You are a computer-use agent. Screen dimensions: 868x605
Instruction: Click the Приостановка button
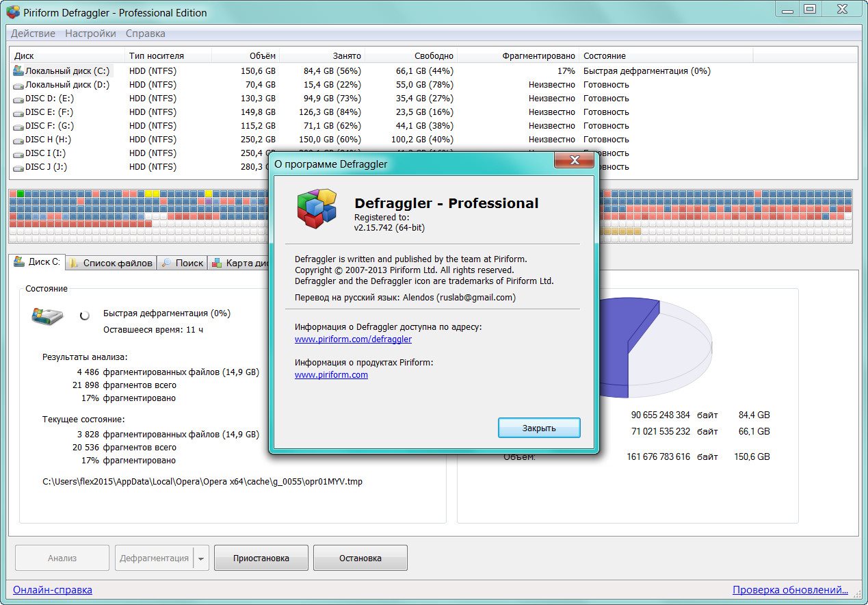point(261,558)
